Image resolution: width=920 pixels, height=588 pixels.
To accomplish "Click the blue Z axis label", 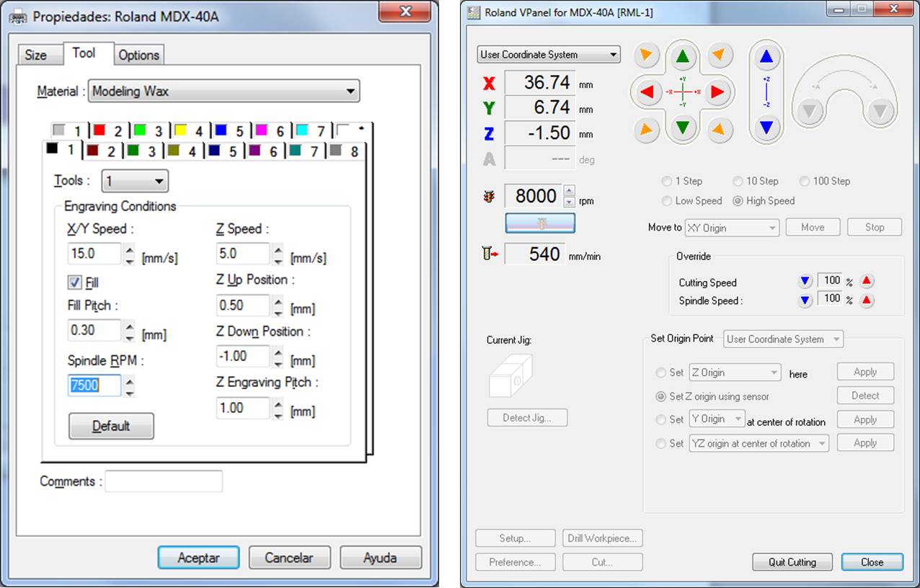I will (x=489, y=134).
